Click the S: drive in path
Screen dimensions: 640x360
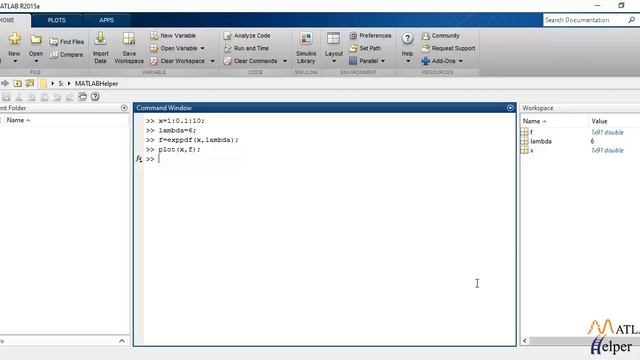60,83
